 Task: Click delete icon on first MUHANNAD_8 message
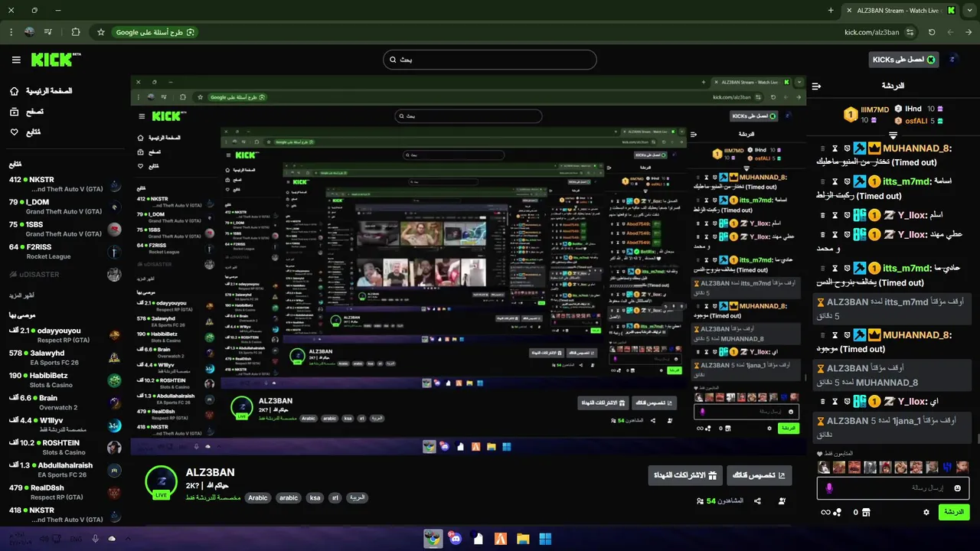[823, 148]
